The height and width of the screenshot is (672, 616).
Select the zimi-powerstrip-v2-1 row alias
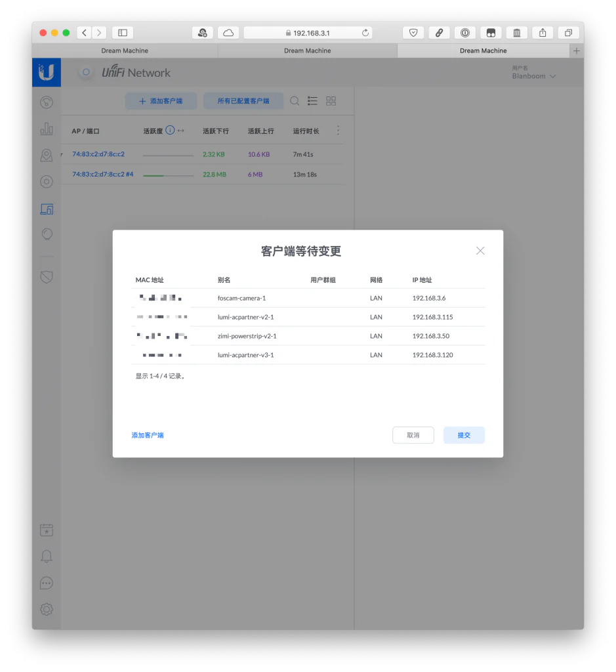247,336
